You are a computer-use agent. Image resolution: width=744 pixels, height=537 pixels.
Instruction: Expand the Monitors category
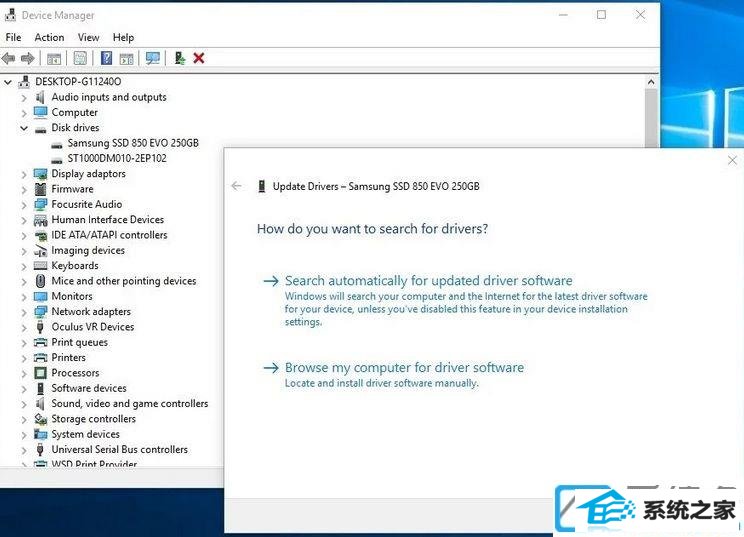tap(24, 297)
